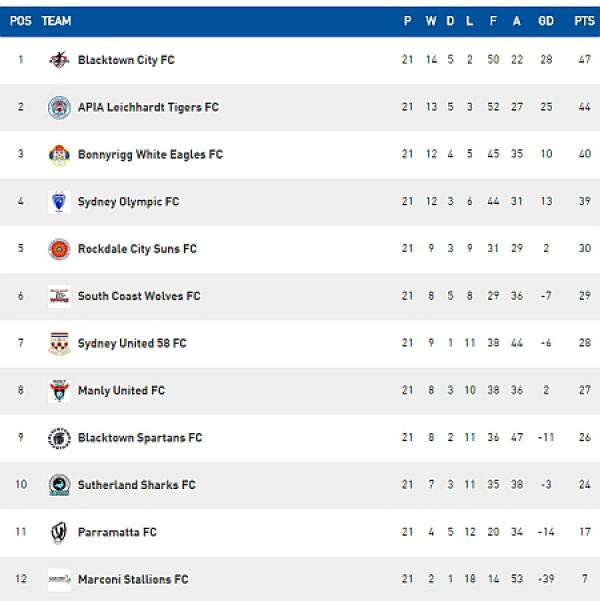Open the Sydney Olympic FC team link

pyautogui.click(x=128, y=202)
